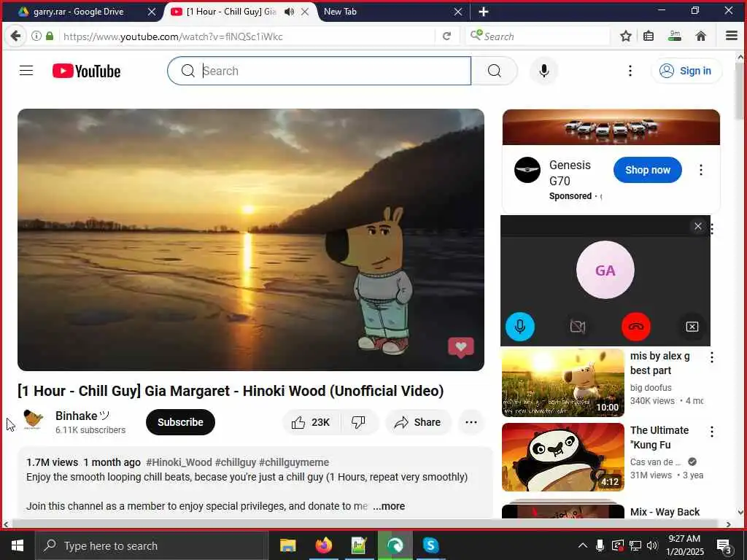Click the Genesis cars ad banner

611,127
